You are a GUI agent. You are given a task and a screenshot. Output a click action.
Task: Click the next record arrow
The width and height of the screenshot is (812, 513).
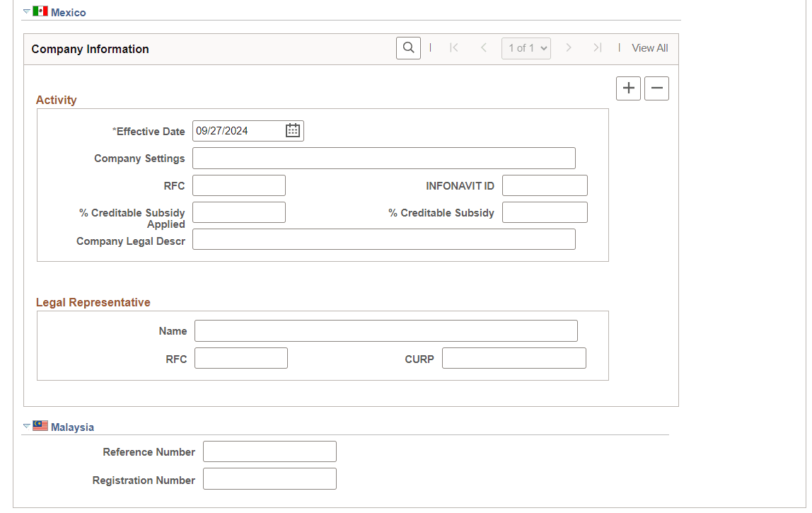click(569, 47)
